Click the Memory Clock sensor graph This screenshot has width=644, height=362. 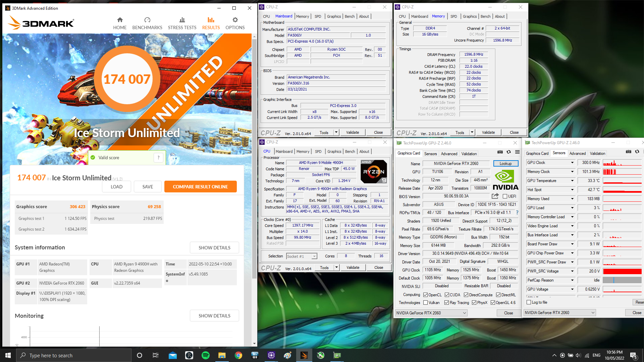pyautogui.click(x=622, y=172)
